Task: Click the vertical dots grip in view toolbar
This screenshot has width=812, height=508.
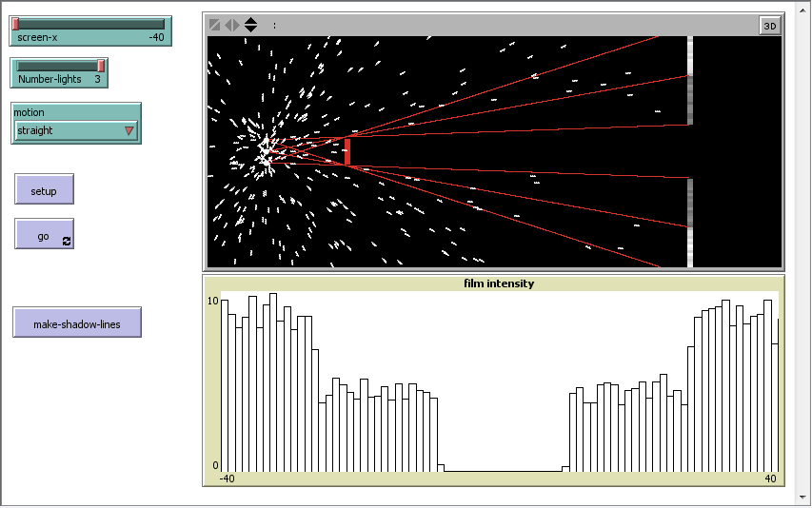Action: tap(274, 25)
